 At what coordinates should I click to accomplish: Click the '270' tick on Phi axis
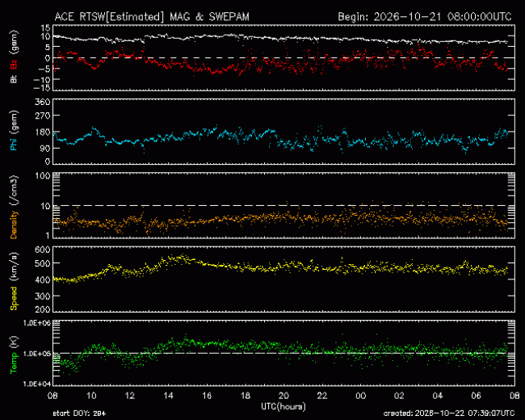point(43,115)
